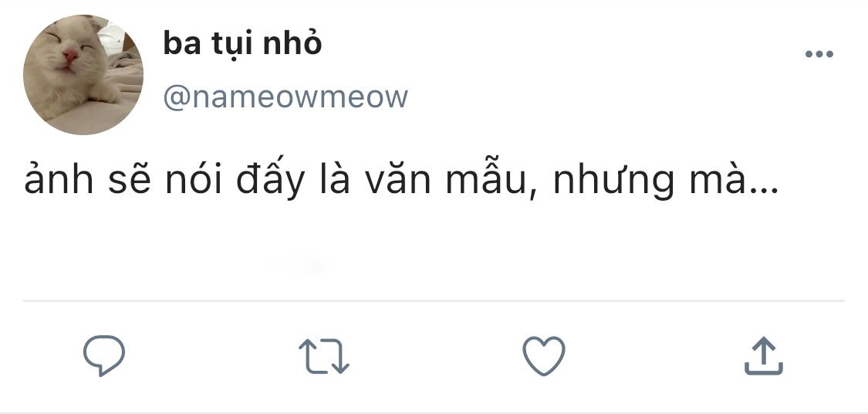Toggle retweet on the nameowmeow post
Screen dimensions: 868x414
[x=324, y=356]
